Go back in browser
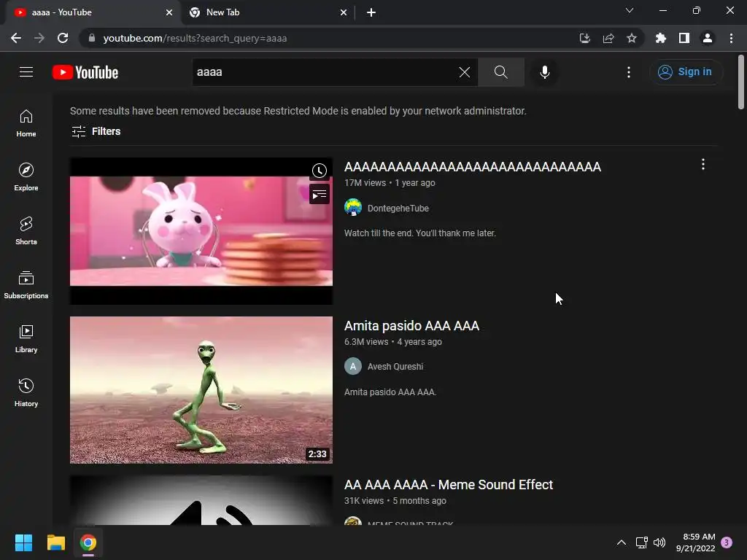Viewport: 747px width, 560px height. (x=16, y=38)
